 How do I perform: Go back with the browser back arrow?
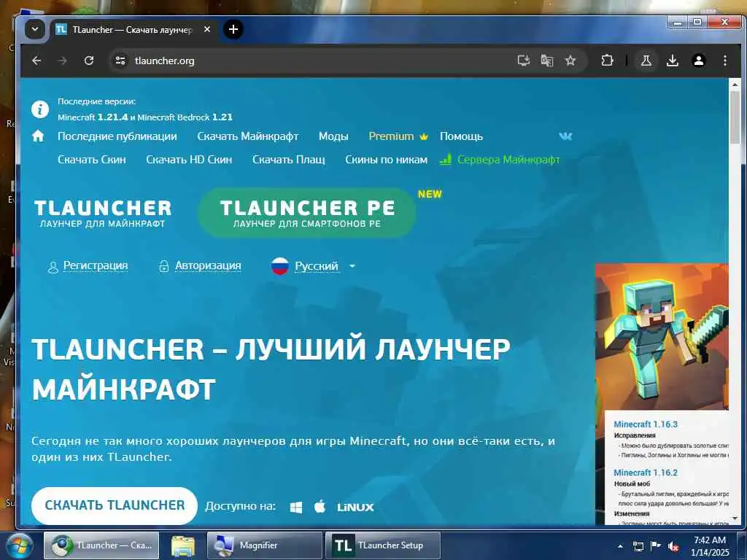36,61
